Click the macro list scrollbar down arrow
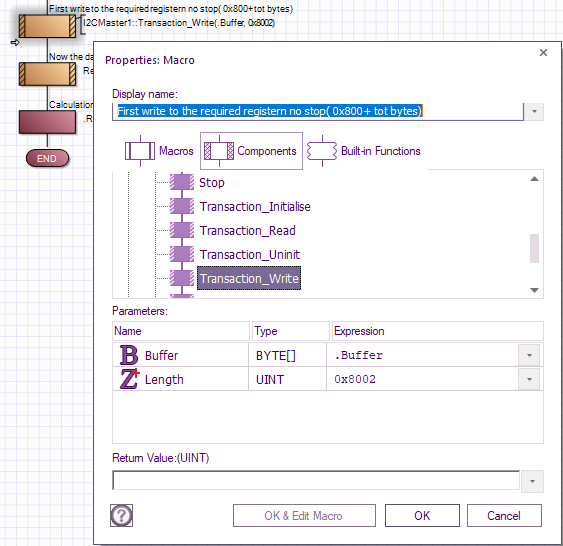Screen dimensions: 563x546 pyautogui.click(x=534, y=290)
